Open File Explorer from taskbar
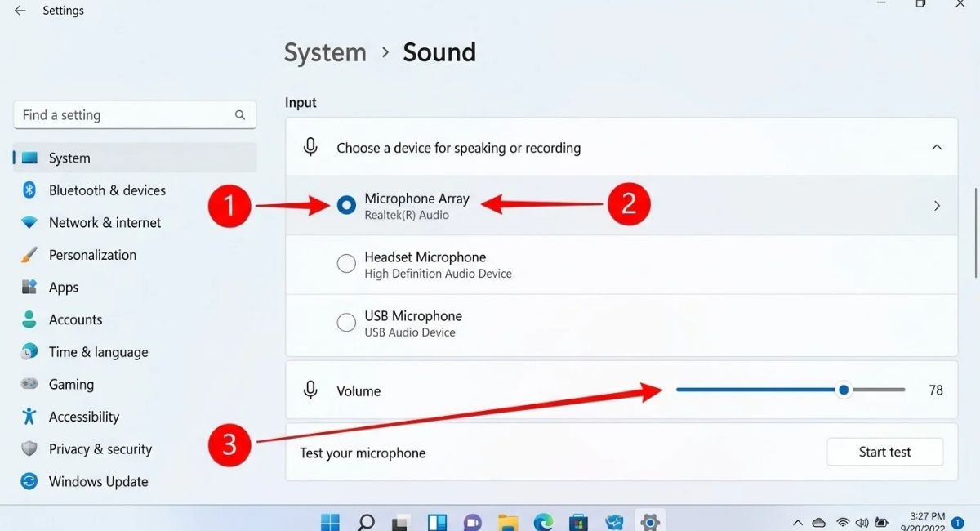Viewport: 980px width, 531px height. click(x=508, y=521)
